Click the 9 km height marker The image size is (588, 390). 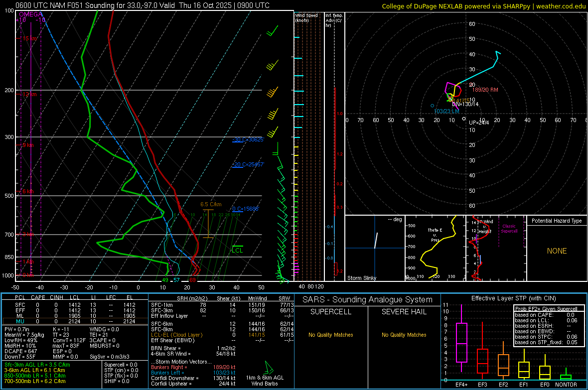pos(28,145)
